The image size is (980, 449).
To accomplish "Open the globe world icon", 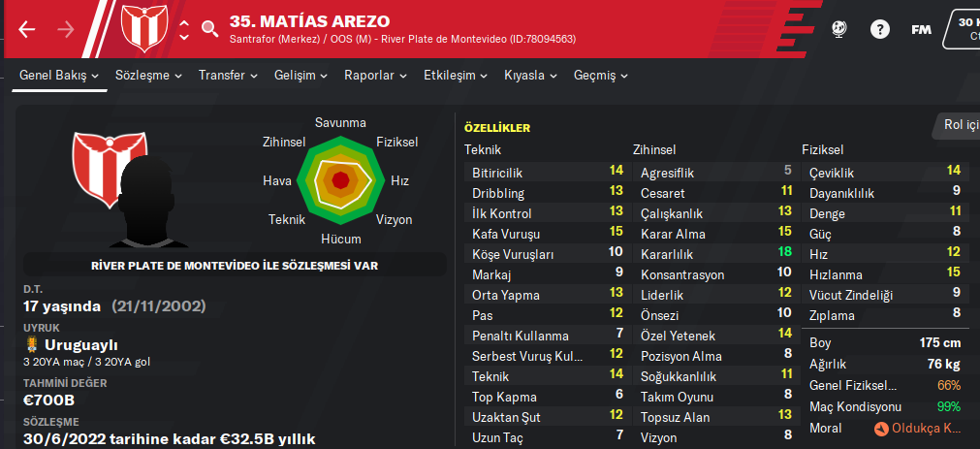I will point(839,29).
